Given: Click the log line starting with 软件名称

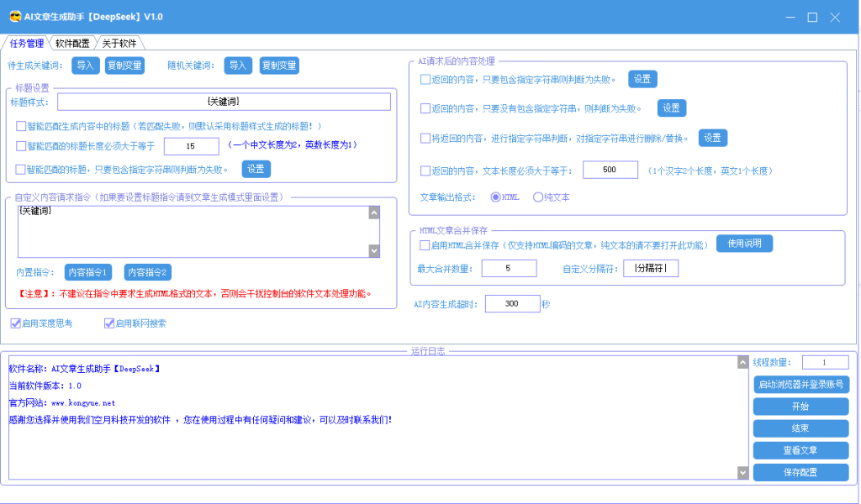Looking at the screenshot, I should (85, 369).
